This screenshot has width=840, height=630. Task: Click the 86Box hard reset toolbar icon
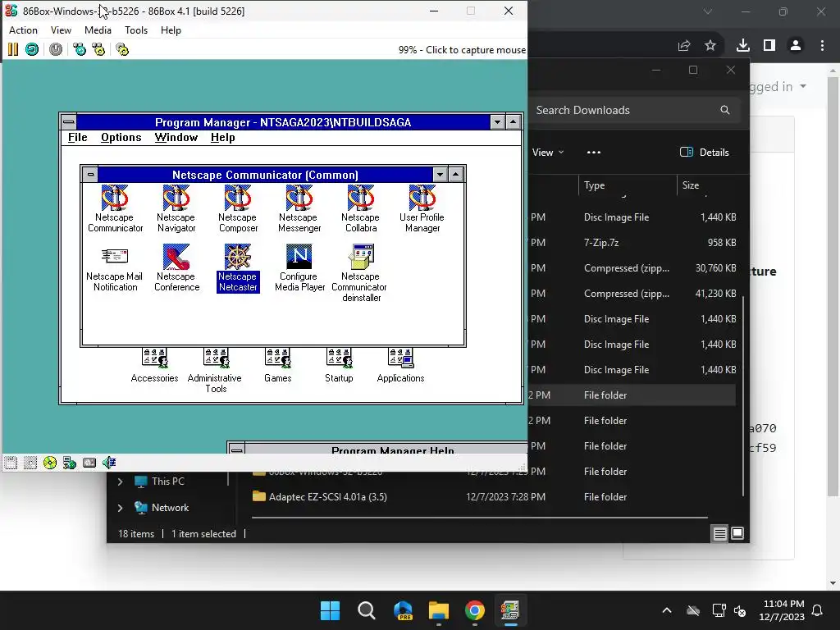[x=32, y=50]
